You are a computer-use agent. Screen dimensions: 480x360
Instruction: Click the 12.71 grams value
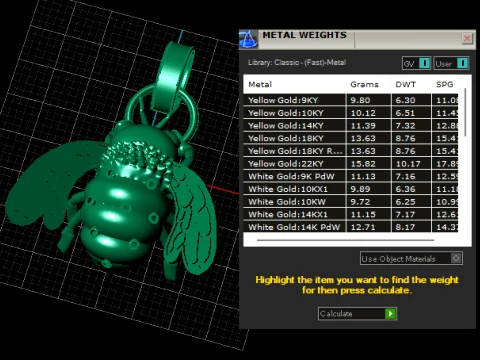pyautogui.click(x=363, y=227)
